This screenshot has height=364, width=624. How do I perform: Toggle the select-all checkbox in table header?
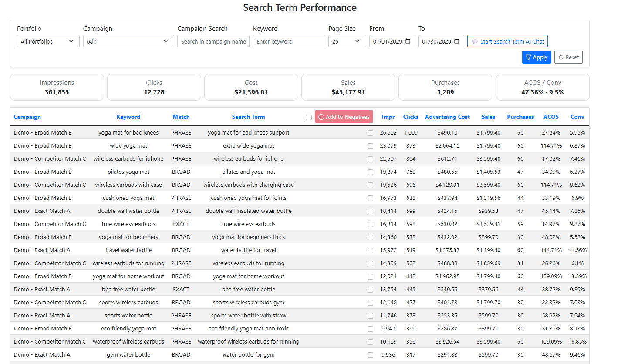[309, 117]
